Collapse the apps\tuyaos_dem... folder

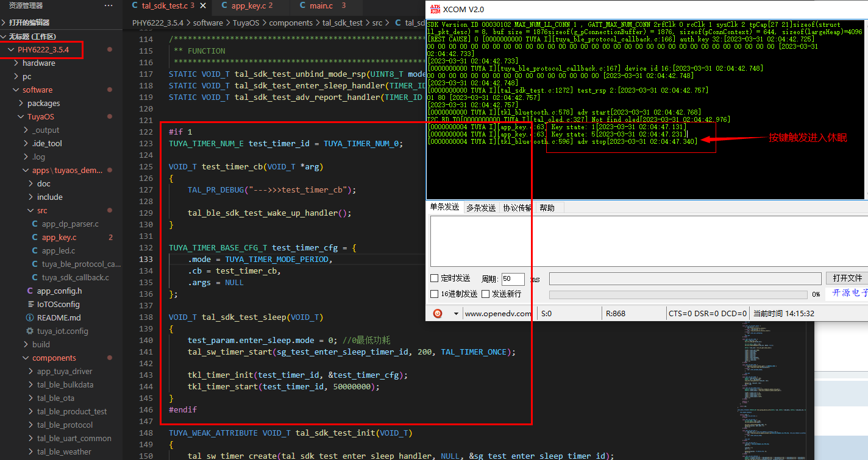[x=26, y=170]
